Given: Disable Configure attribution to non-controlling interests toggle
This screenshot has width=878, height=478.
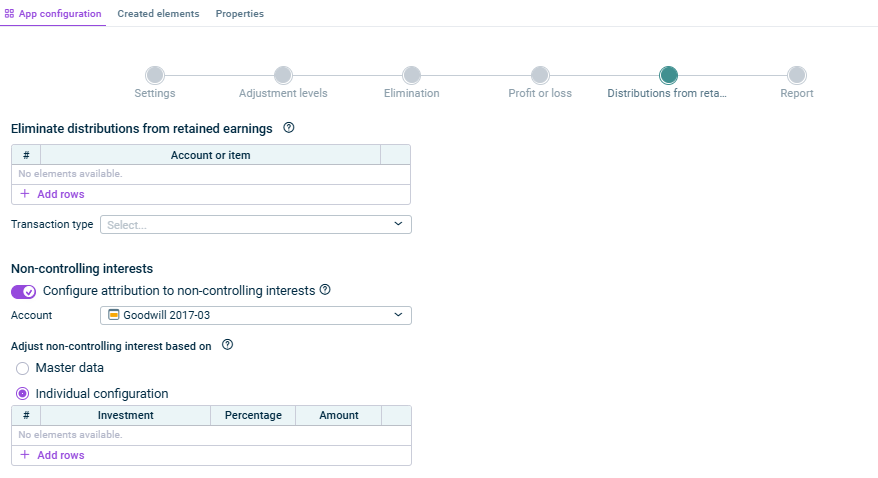Looking at the screenshot, I should (23, 292).
